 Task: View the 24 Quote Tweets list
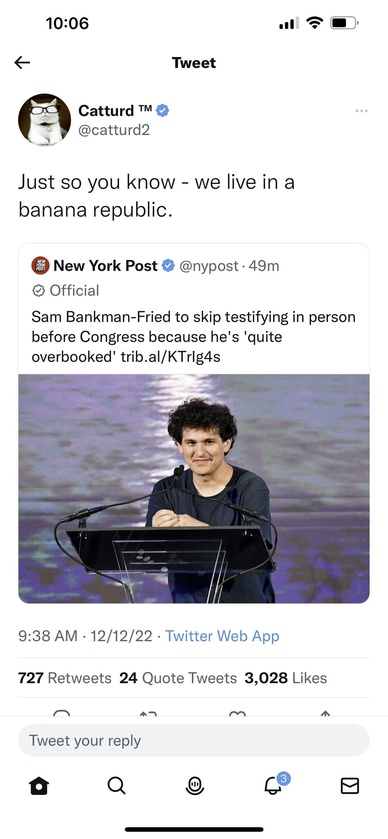click(178, 678)
